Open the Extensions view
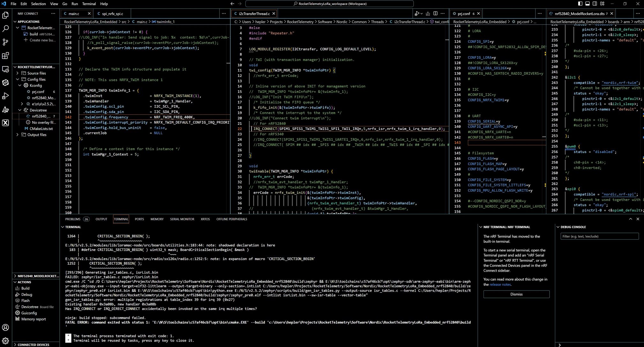Image resolution: width=644 pixels, height=347 pixels. click(5, 56)
